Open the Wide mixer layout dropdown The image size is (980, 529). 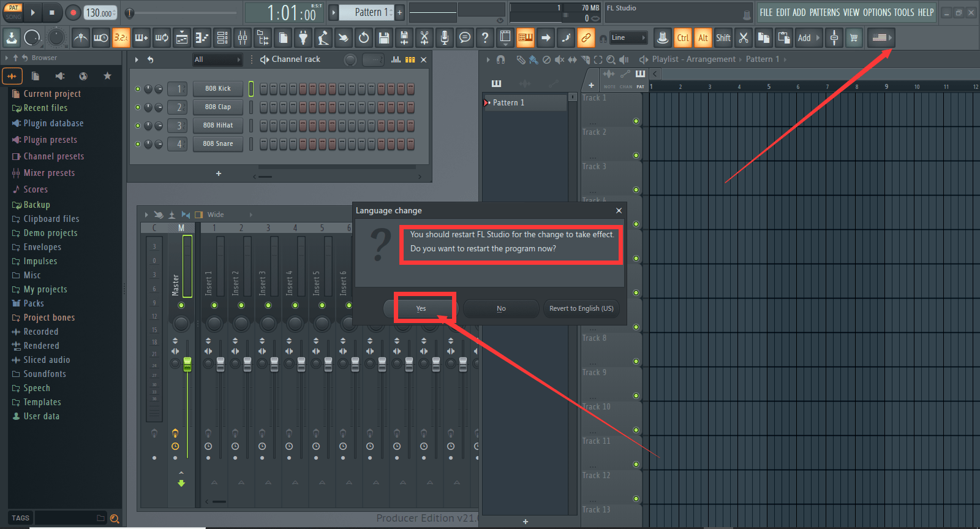pos(230,215)
